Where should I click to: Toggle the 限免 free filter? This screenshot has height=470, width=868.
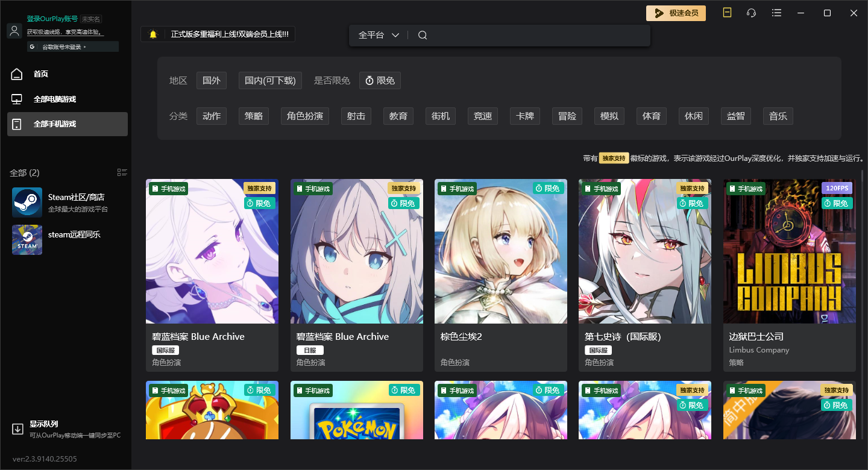(x=380, y=81)
